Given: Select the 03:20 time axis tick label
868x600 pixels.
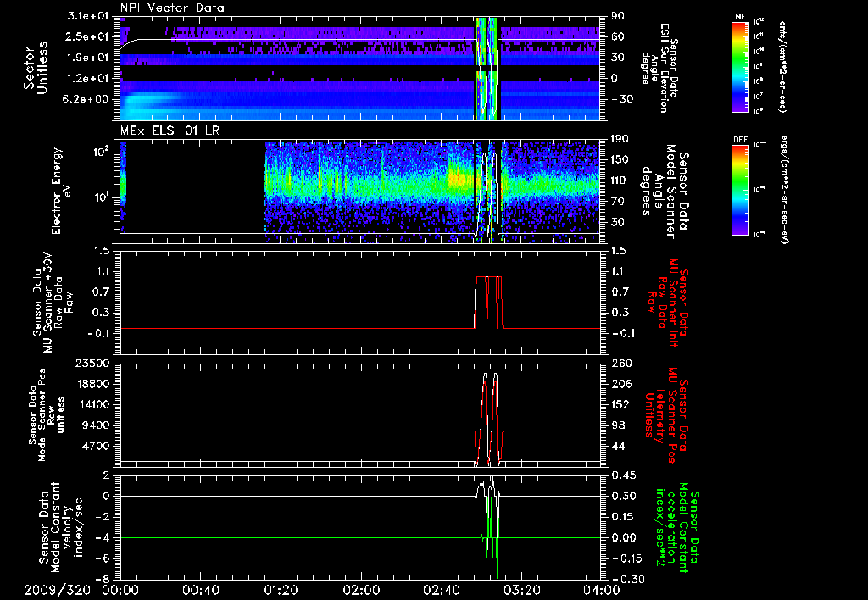Looking at the screenshot, I should [522, 591].
